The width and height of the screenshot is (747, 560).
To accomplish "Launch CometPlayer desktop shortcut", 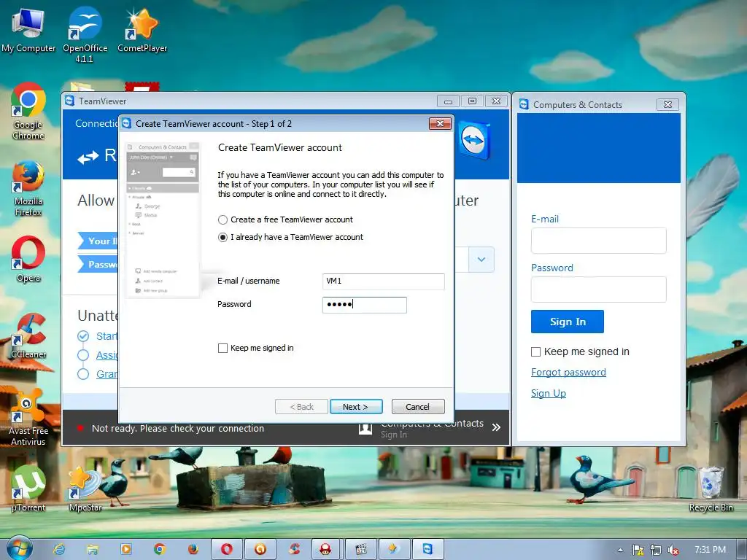I will tap(142, 29).
